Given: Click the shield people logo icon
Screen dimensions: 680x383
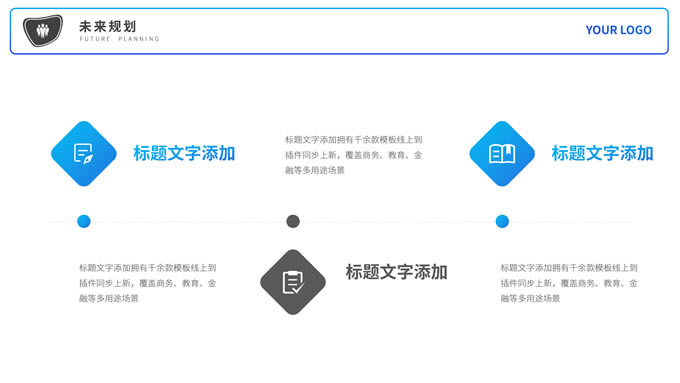Looking at the screenshot, I should (x=42, y=30).
